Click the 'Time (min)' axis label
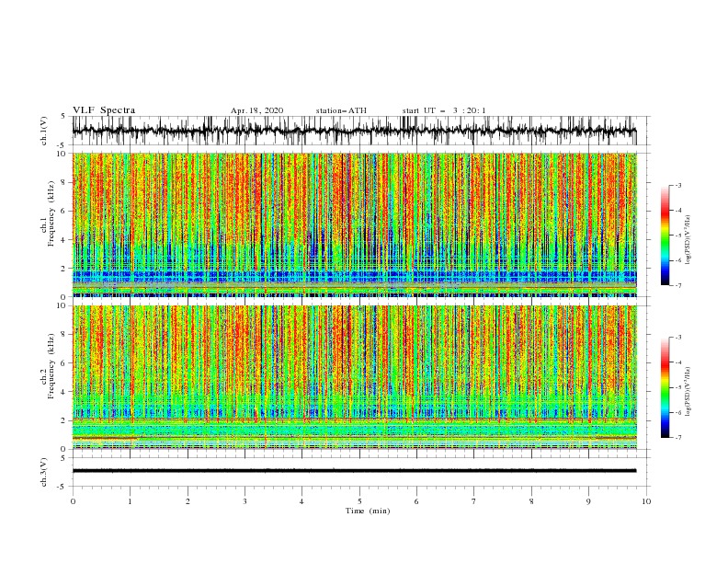This screenshot has height=563, width=728. pyautogui.click(x=368, y=511)
